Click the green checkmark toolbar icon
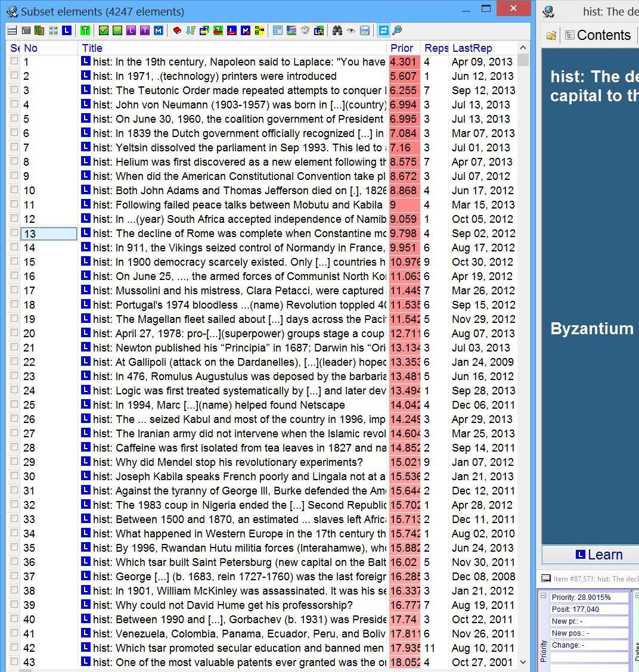The height and width of the screenshot is (672, 639). click(x=103, y=30)
